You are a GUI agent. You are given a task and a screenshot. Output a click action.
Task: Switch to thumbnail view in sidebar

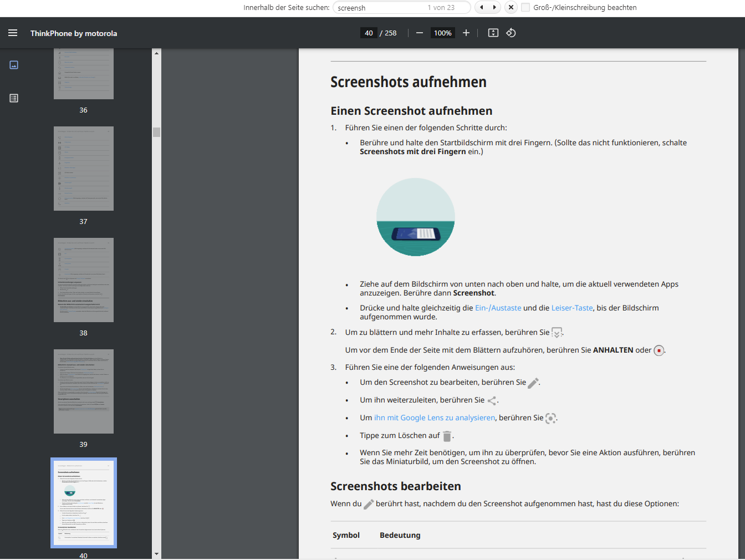pos(14,65)
